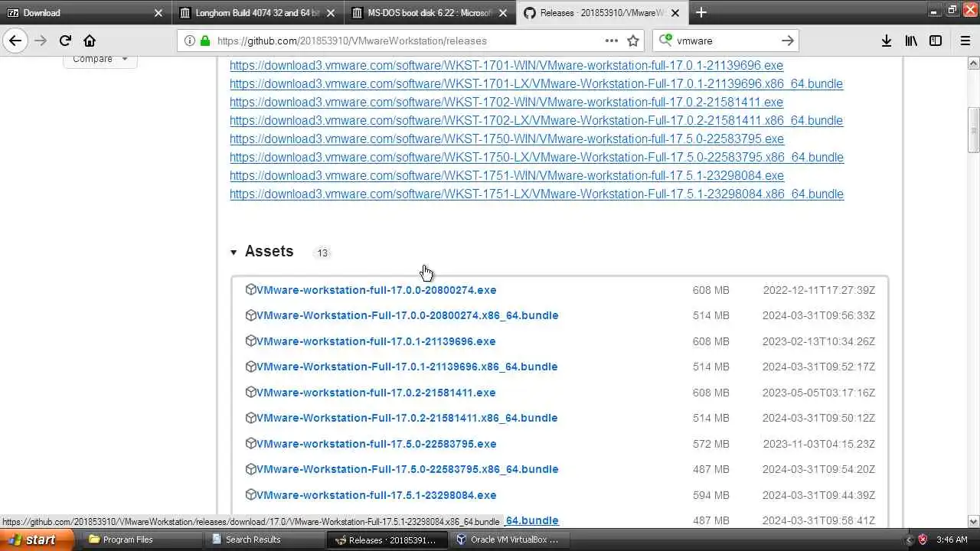
Task: Click the Assets count badge 13
Action: [322, 253]
